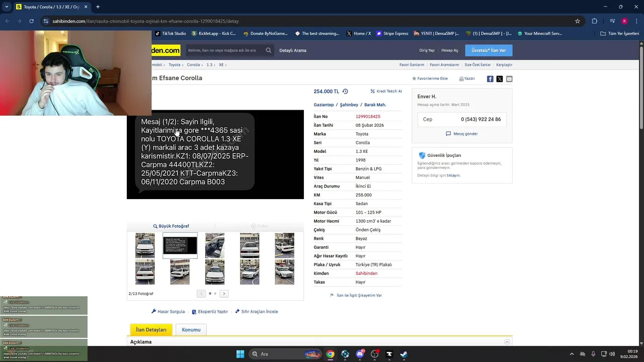Click the Yazdır print icon
The height and width of the screenshot is (362, 644).
tap(461, 79)
